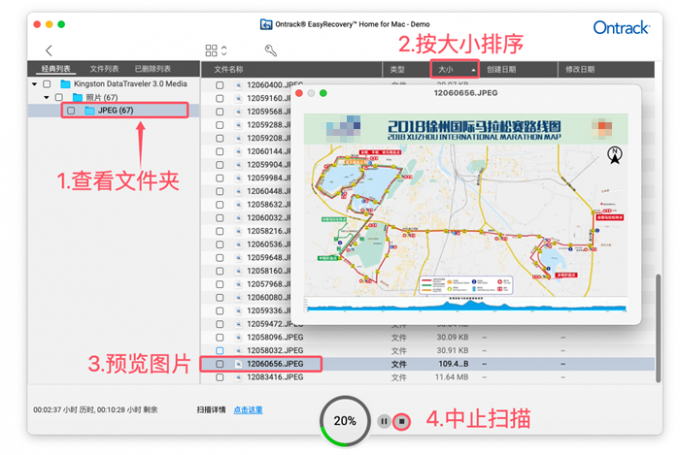Click the 20% scan progress ring
This screenshot has height=455, width=680.
(345, 421)
